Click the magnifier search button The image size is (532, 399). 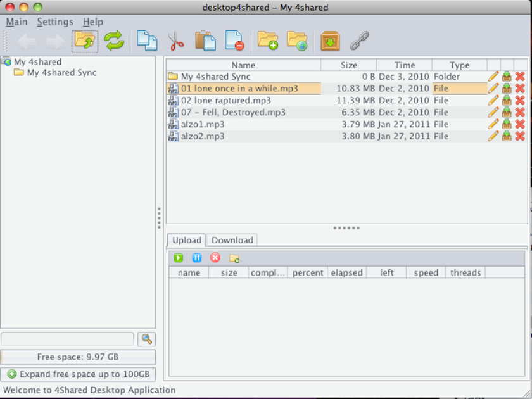click(x=146, y=339)
